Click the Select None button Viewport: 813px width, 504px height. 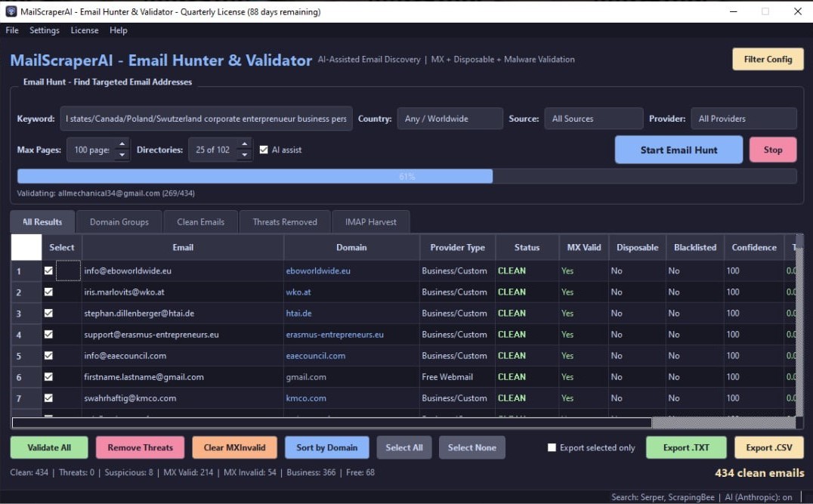click(x=471, y=447)
